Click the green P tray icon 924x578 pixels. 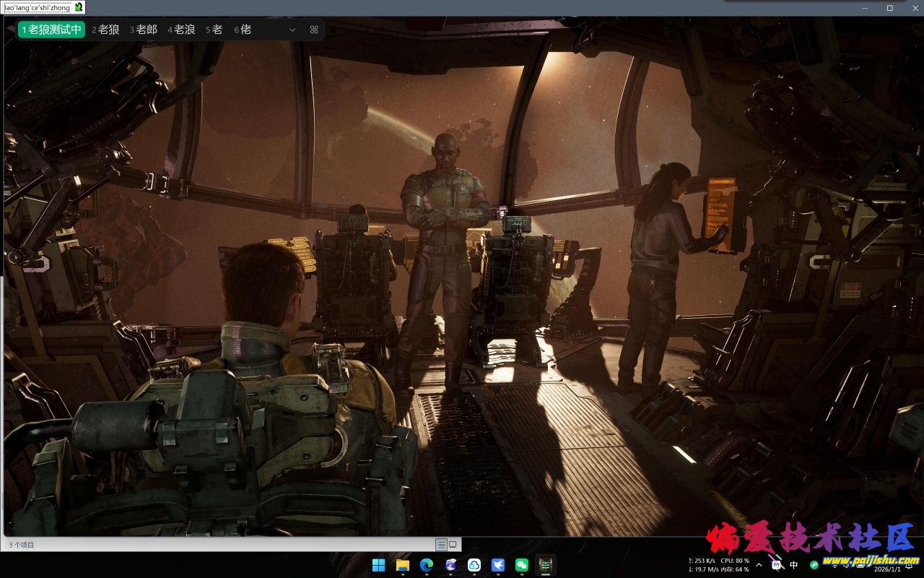(814, 565)
